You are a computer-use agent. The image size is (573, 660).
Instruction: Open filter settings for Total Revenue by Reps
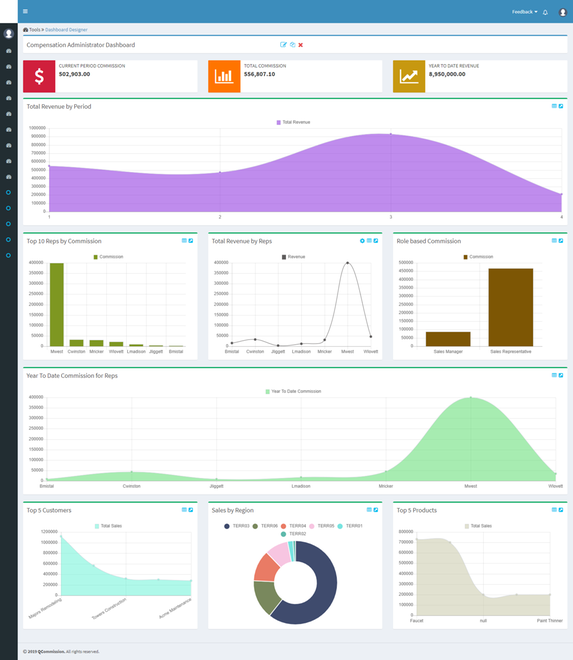(362, 241)
